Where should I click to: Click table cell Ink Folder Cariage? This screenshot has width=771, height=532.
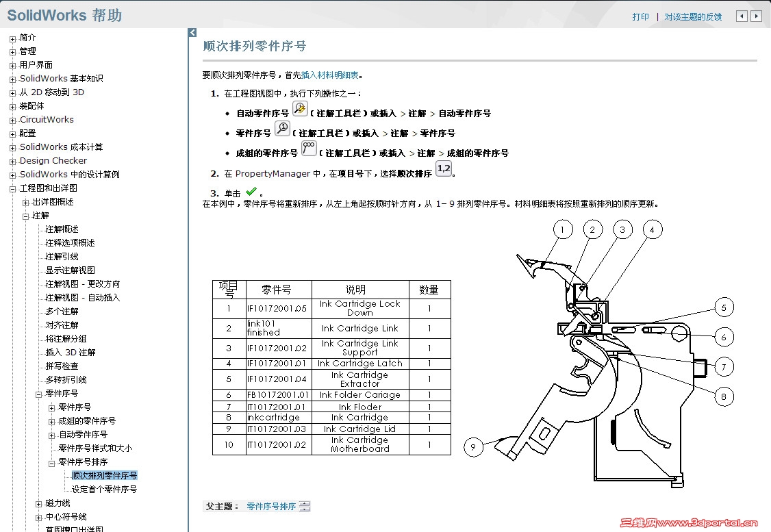360,395
